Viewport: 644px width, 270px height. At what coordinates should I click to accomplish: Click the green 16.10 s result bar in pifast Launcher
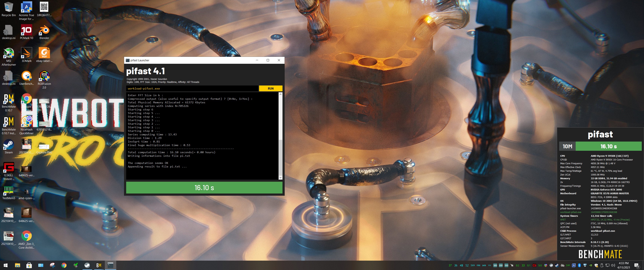pos(204,188)
